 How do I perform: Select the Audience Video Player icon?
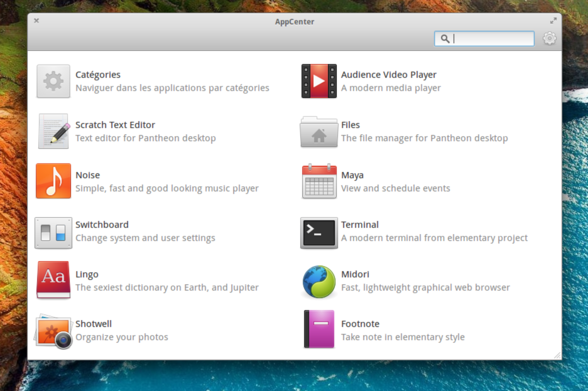click(x=319, y=81)
